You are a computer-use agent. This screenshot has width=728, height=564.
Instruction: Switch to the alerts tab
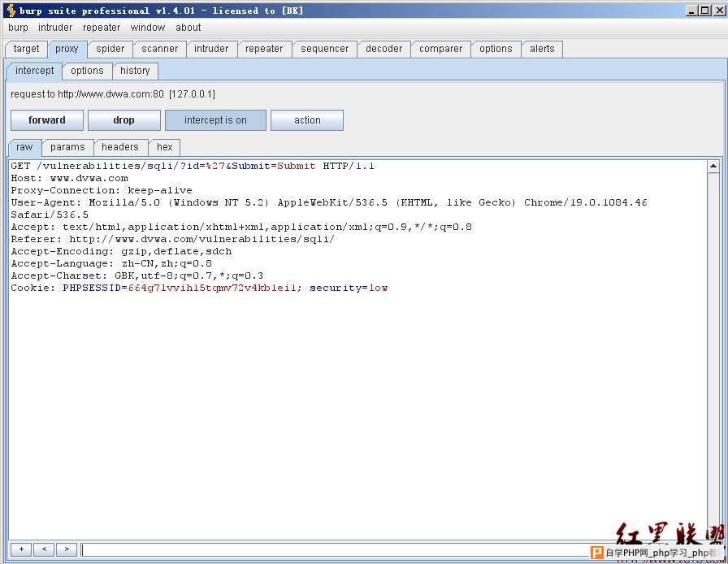[542, 49]
